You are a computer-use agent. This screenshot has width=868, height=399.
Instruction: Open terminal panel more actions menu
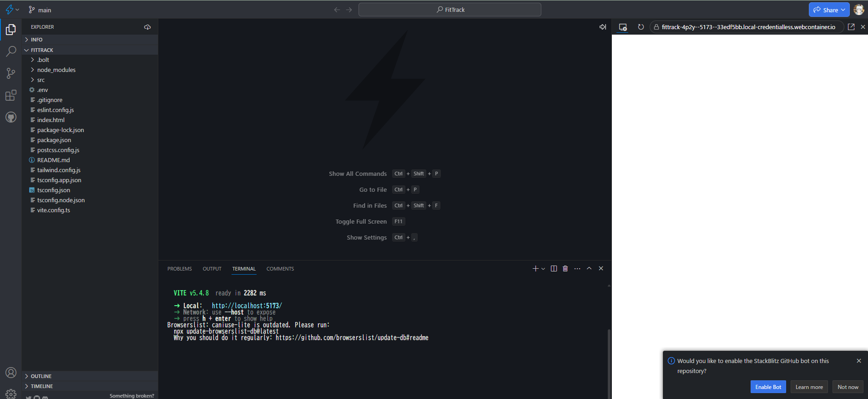577,269
